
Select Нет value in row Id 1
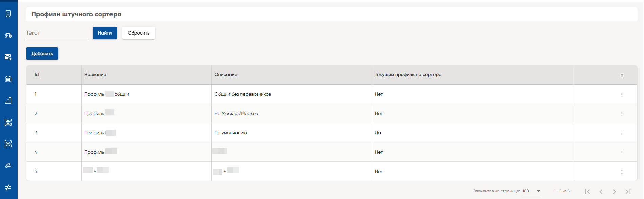click(379, 94)
